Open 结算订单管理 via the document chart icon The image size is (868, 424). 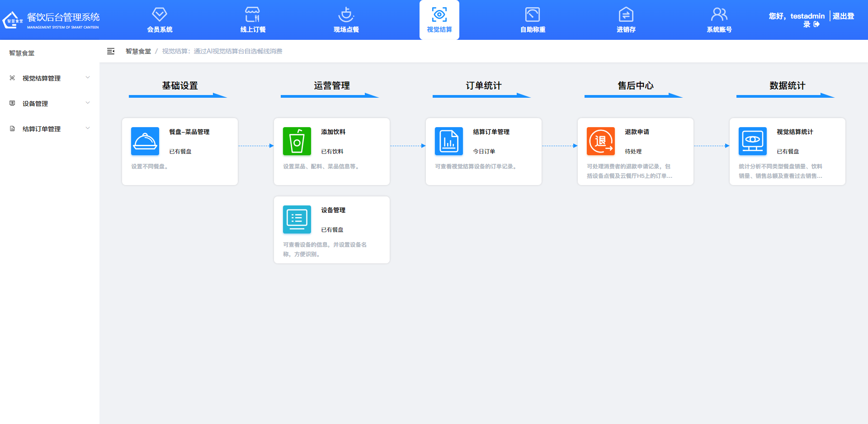tap(448, 141)
